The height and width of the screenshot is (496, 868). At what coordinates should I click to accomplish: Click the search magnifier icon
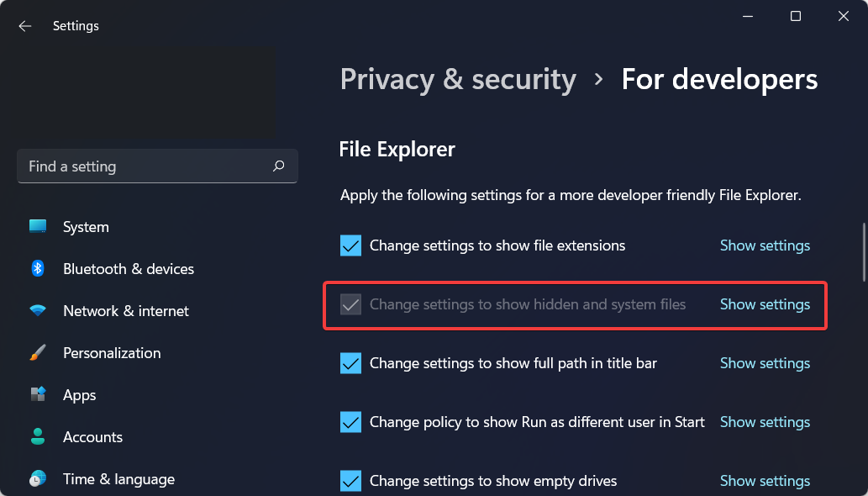[279, 166]
